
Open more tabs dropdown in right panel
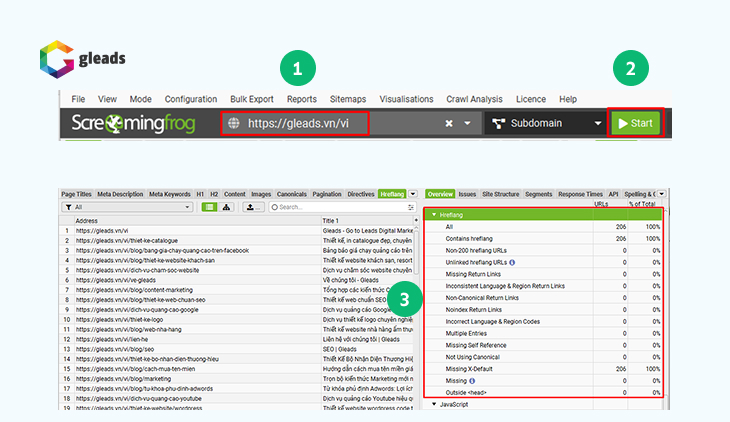click(x=662, y=194)
